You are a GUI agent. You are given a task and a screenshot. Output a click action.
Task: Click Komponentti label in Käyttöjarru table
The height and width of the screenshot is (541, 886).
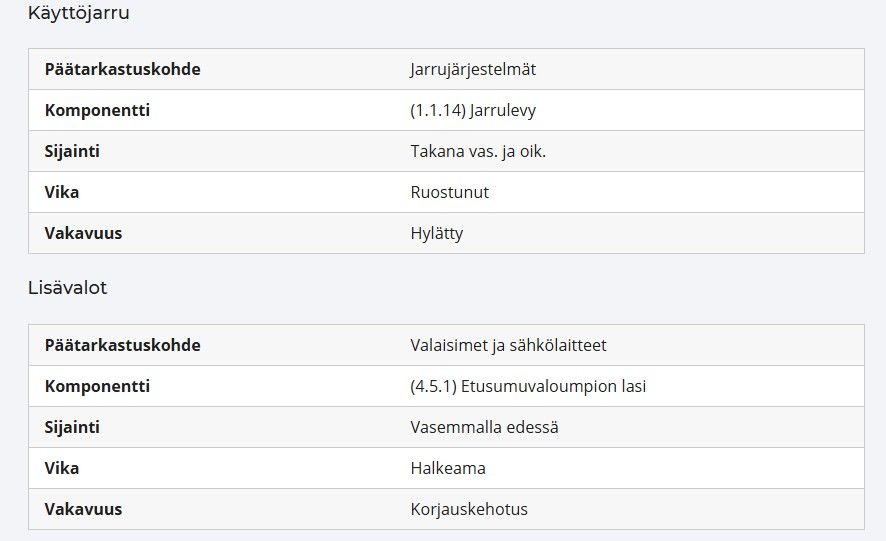tap(97, 110)
